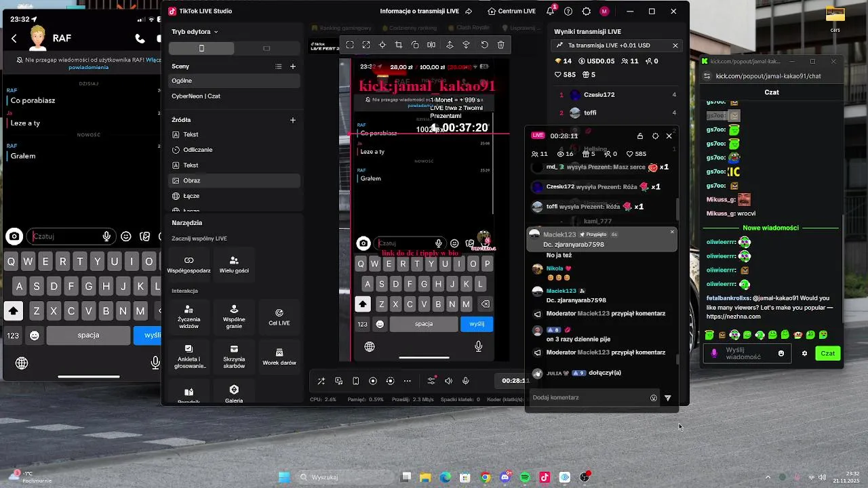Center the selected source with the crosshair icon
868x488 pixels.
point(382,45)
